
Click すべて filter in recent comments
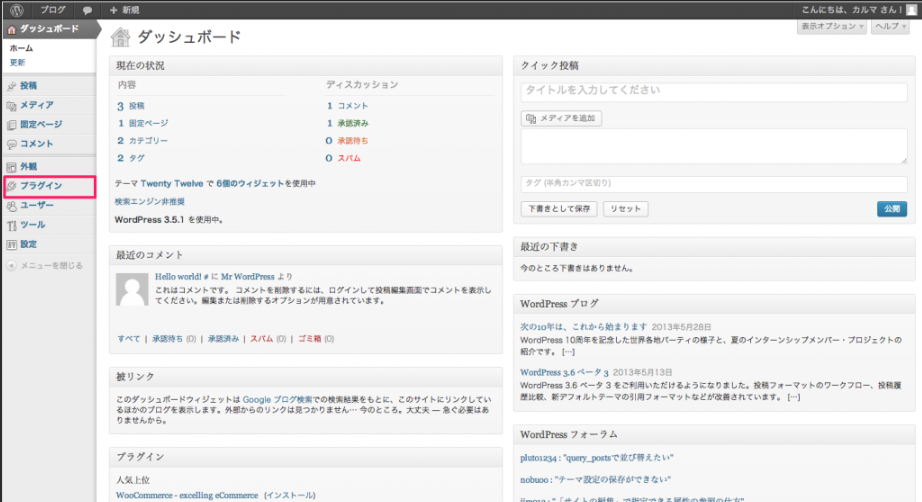[x=129, y=339]
